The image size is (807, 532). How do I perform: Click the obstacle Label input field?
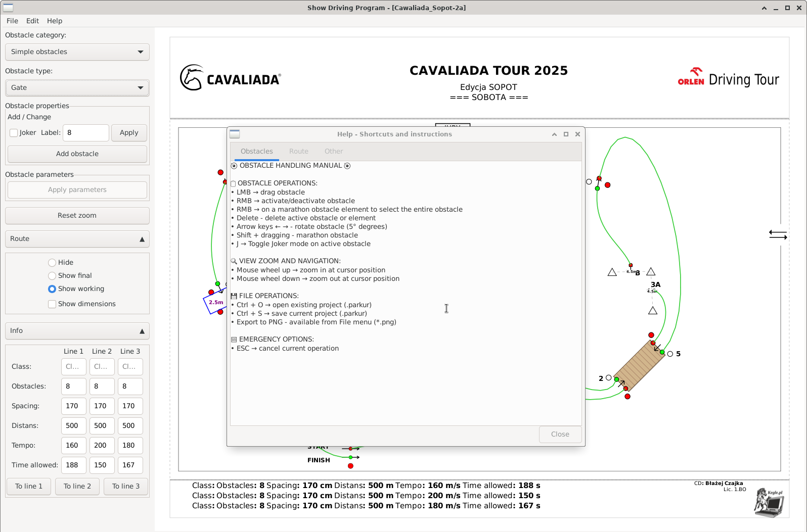(x=86, y=133)
